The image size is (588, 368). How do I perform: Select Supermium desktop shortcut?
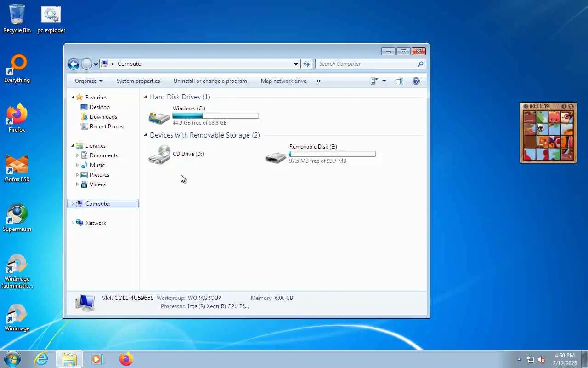[x=17, y=218]
